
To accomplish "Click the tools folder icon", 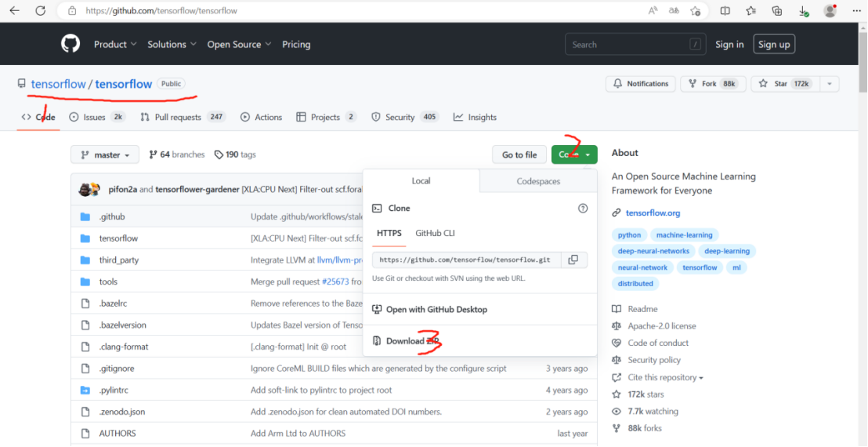I will coord(85,282).
